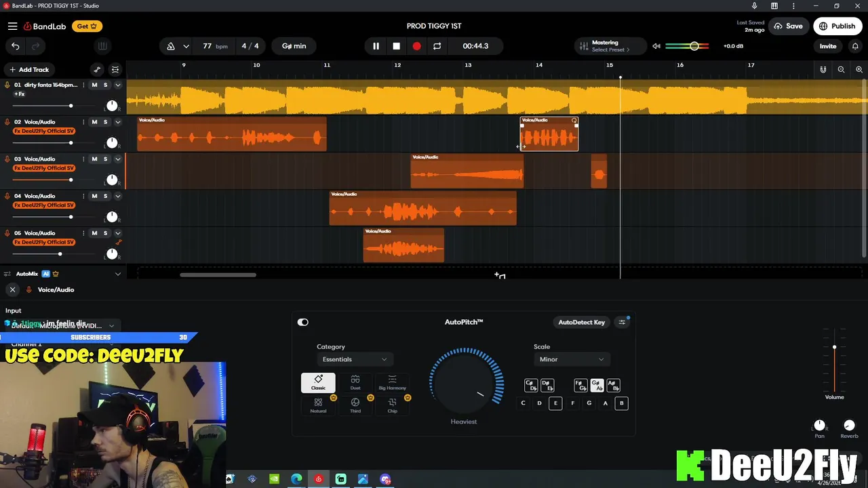Select the audio region on track 05
Viewport: 868px width, 488px height.
[x=403, y=245]
